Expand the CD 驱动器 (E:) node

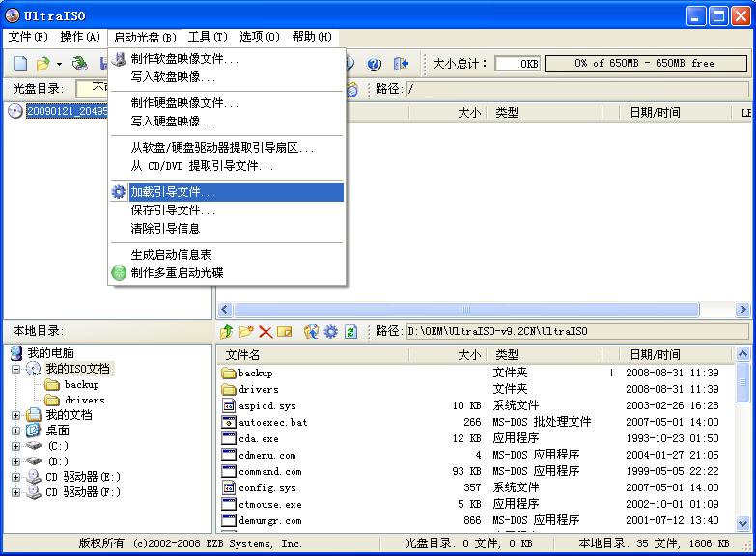[x=15, y=477]
